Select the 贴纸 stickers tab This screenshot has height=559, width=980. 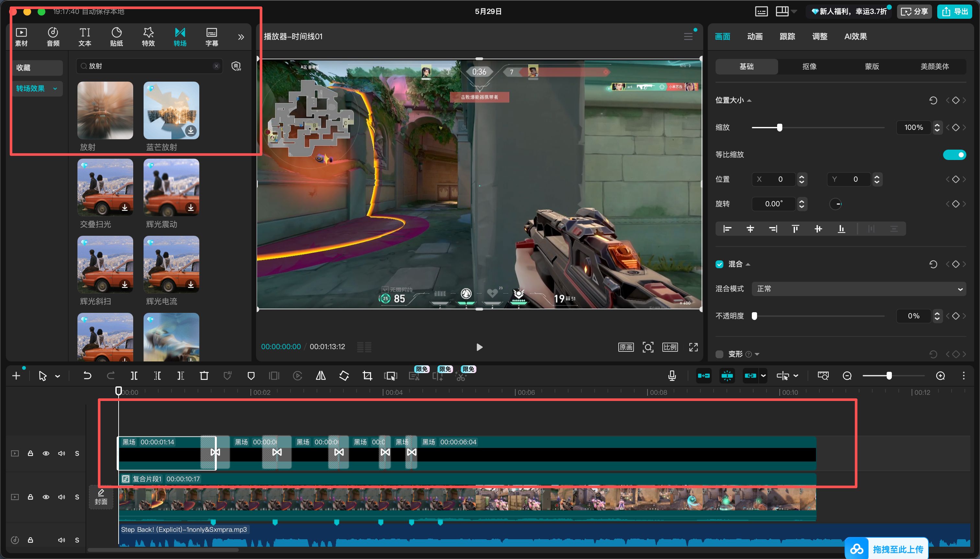point(116,37)
